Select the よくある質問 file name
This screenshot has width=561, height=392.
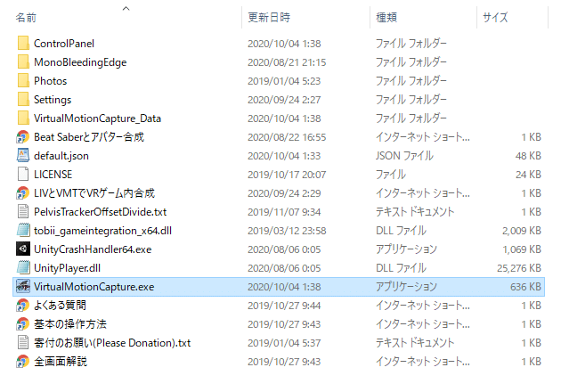click(x=60, y=305)
